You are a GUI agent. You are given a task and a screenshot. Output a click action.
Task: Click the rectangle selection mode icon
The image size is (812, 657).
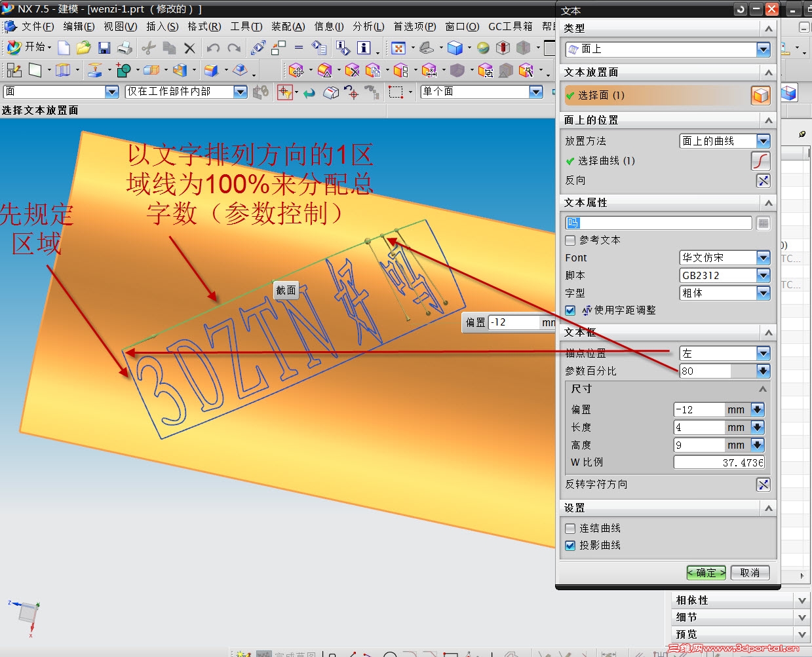tap(396, 92)
